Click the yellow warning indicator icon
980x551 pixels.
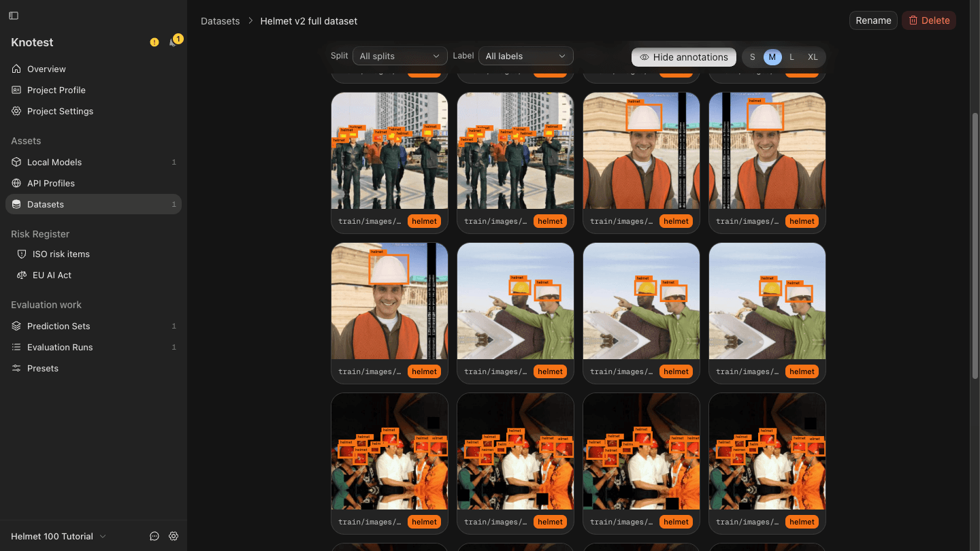(154, 42)
